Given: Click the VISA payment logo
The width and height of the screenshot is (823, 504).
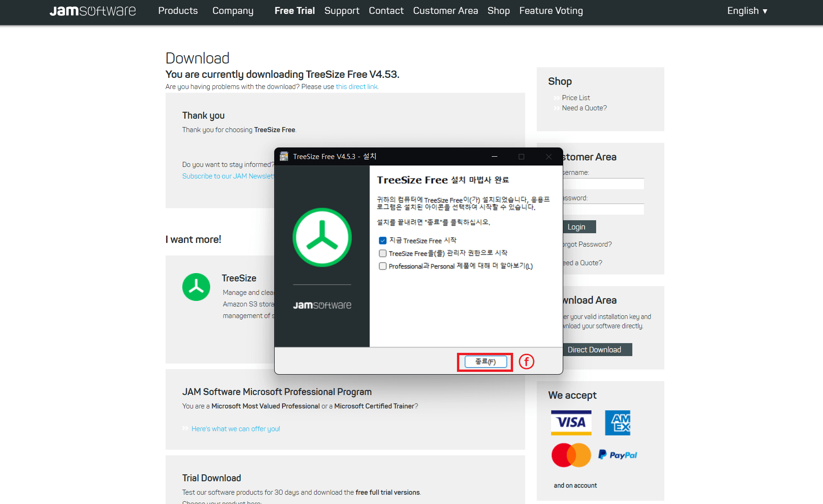Looking at the screenshot, I should [571, 422].
